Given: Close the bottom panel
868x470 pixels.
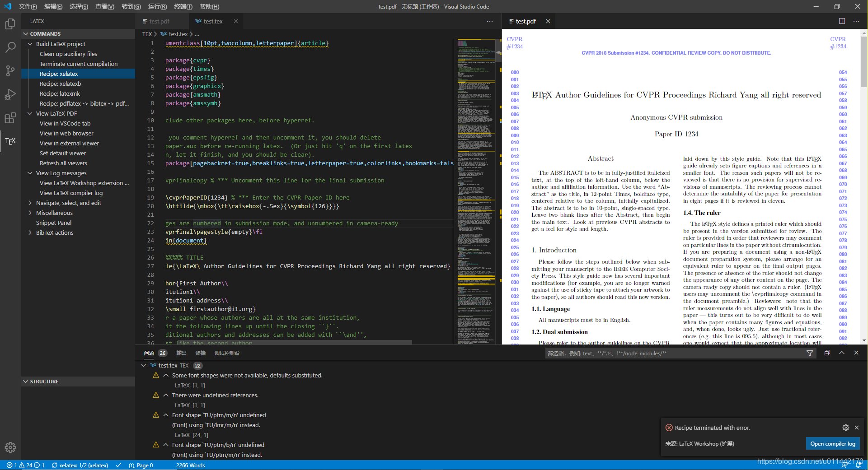Looking at the screenshot, I should tap(856, 353).
